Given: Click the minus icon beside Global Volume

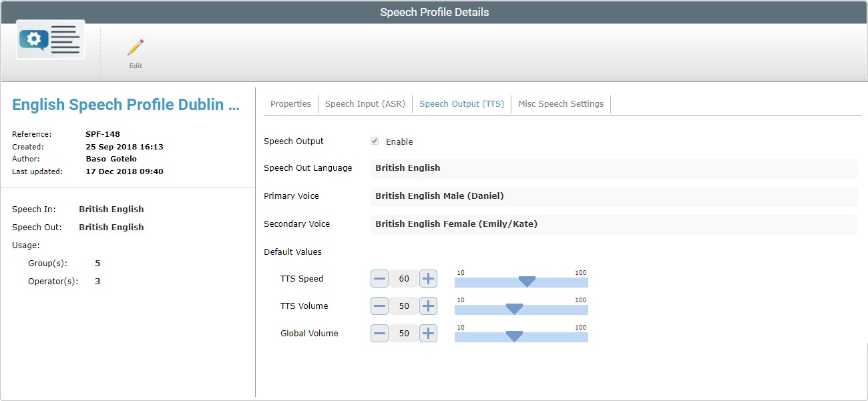Looking at the screenshot, I should click(x=379, y=333).
